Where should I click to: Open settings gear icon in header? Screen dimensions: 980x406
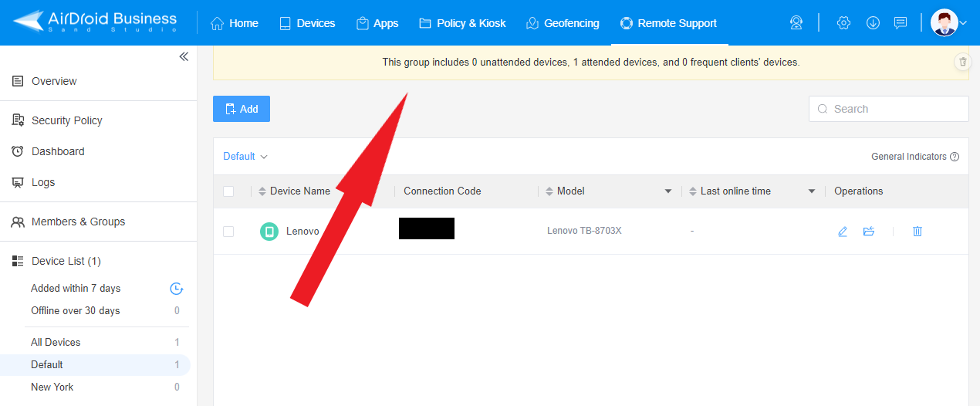(x=843, y=23)
